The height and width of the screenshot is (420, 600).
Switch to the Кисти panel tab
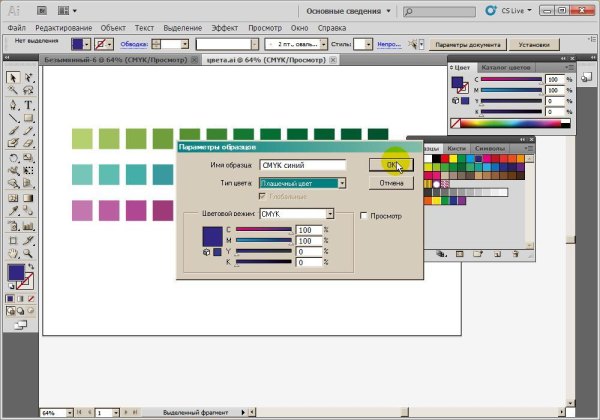456,148
